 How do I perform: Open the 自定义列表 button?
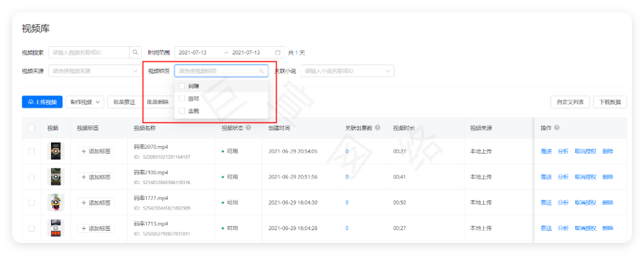point(570,102)
